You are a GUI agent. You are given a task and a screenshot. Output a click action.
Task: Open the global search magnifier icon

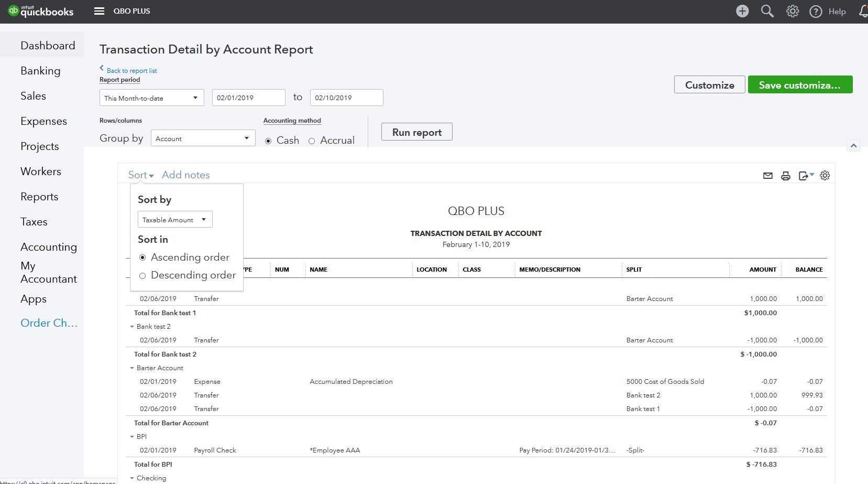pos(767,10)
